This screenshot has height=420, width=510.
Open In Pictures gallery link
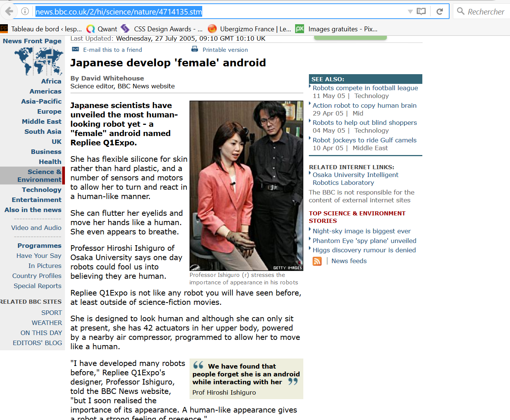pyautogui.click(x=45, y=266)
